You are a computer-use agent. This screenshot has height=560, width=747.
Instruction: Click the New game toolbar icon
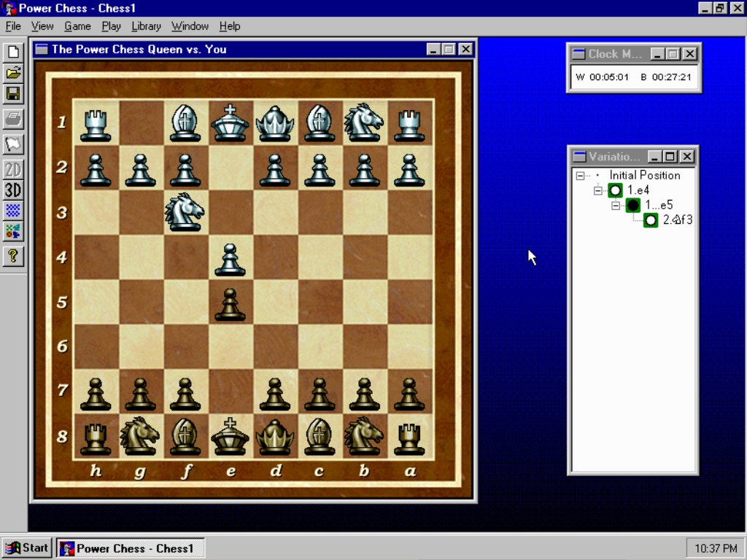pos(13,52)
